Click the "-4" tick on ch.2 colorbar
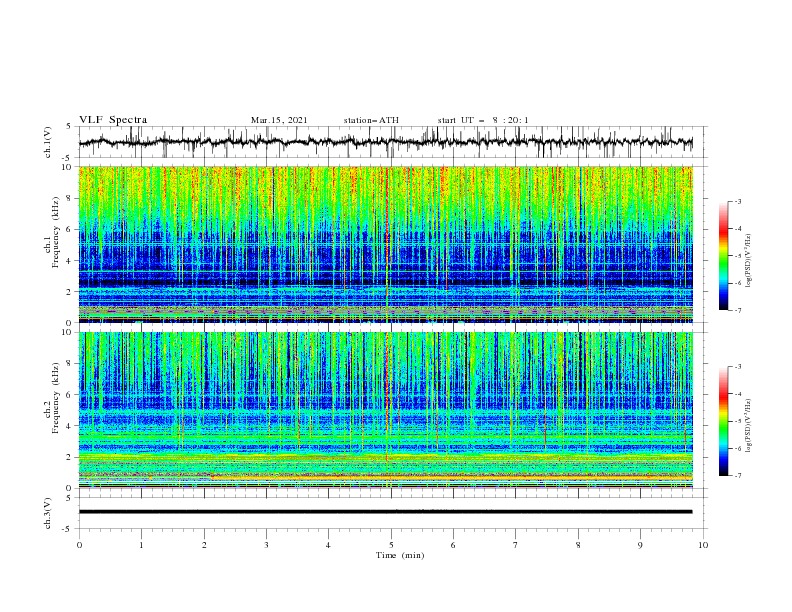The width and height of the screenshot is (792, 612). [x=737, y=394]
